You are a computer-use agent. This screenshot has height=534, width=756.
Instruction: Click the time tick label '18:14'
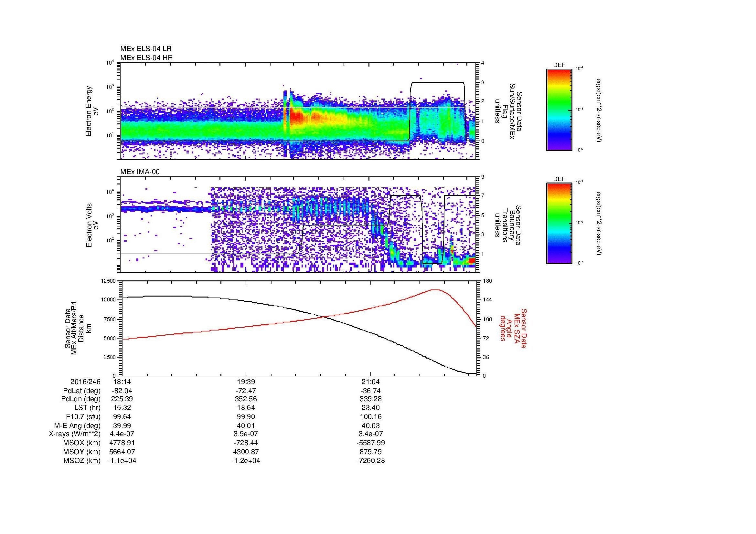pos(122,382)
